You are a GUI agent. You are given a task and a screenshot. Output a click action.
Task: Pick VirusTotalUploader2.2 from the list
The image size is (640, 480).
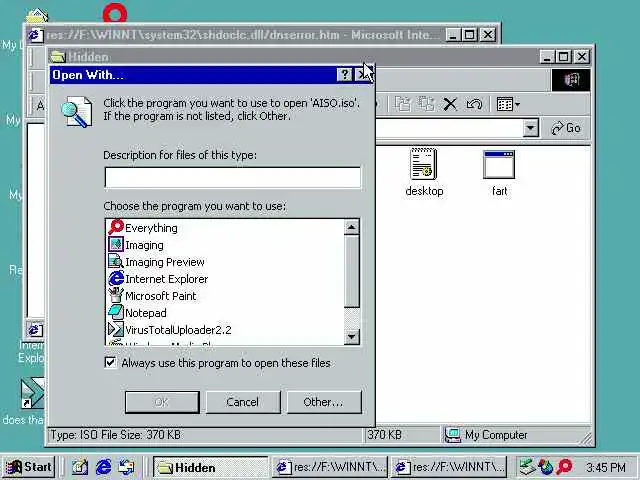pyautogui.click(x=170, y=330)
